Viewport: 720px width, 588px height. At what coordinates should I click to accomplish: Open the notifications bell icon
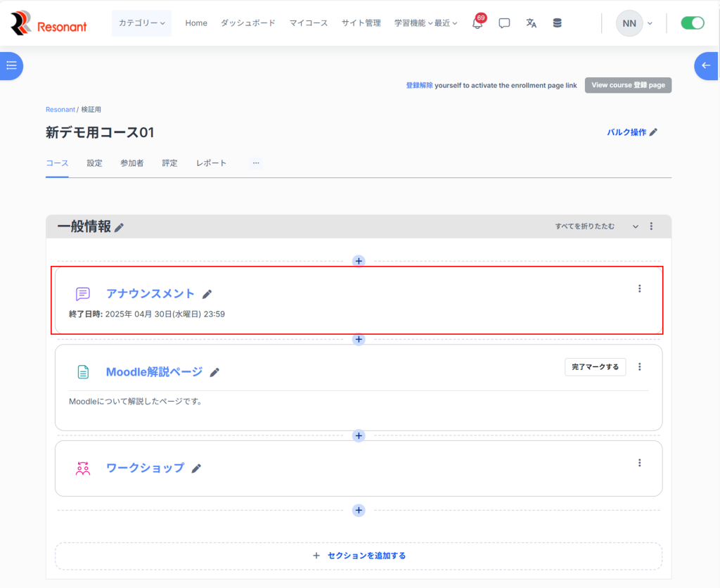(x=477, y=23)
